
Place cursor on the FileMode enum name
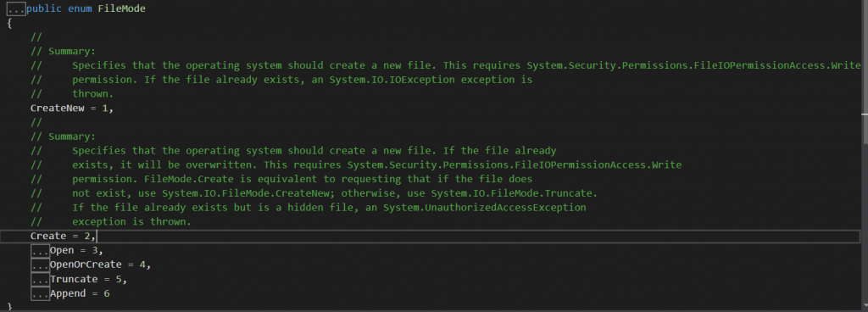(x=122, y=8)
